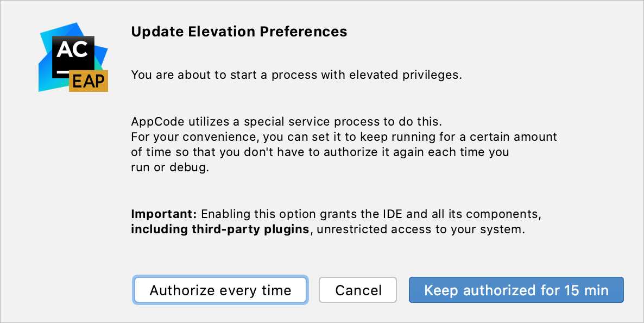Click the bold "including third-party plugins" text
This screenshot has height=323, width=644.
[220, 229]
